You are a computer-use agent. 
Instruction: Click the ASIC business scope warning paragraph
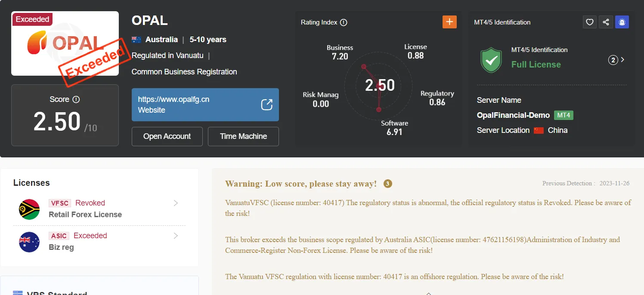[422, 245]
